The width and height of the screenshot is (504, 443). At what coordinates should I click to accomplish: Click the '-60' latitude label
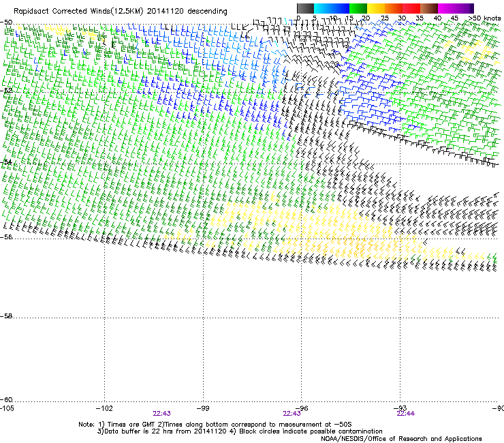6,399
